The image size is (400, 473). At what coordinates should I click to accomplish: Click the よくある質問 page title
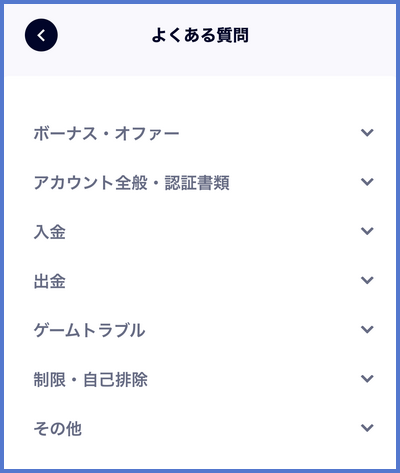(200, 35)
